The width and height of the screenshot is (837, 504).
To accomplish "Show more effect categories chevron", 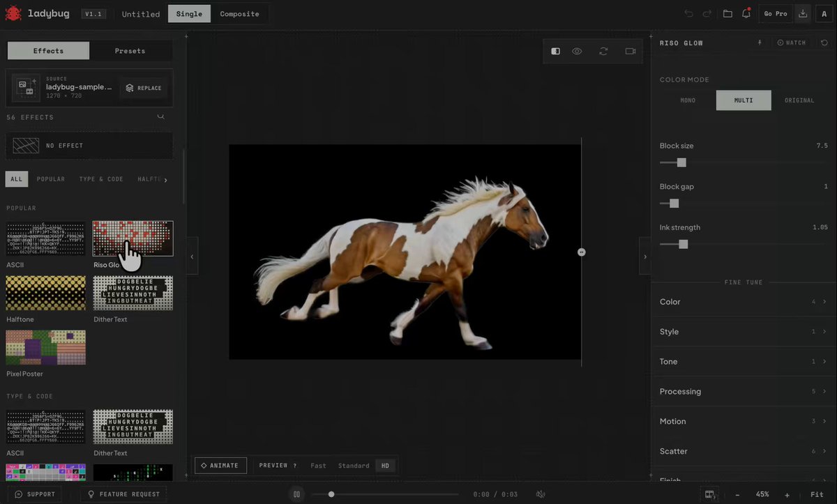I will click(165, 180).
